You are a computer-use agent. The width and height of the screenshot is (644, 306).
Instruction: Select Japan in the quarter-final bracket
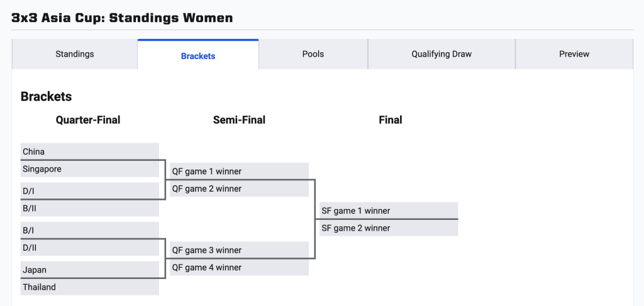89,270
